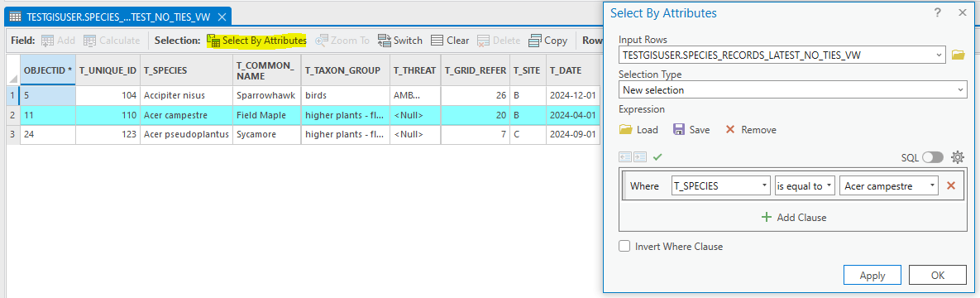Click the unique ID cell '104'

click(108, 96)
